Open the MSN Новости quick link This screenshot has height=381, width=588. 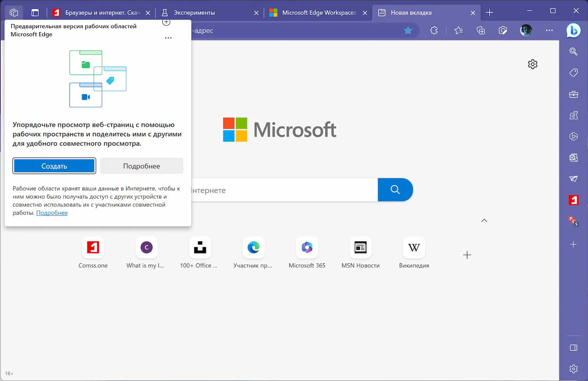click(361, 253)
